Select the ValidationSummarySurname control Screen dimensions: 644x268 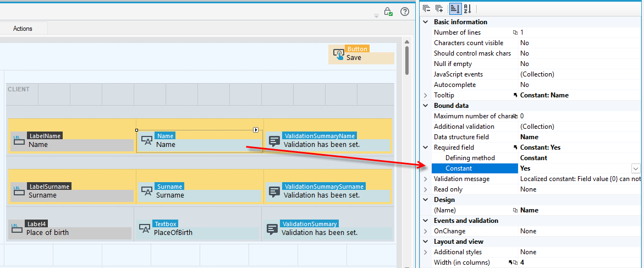[x=327, y=193]
